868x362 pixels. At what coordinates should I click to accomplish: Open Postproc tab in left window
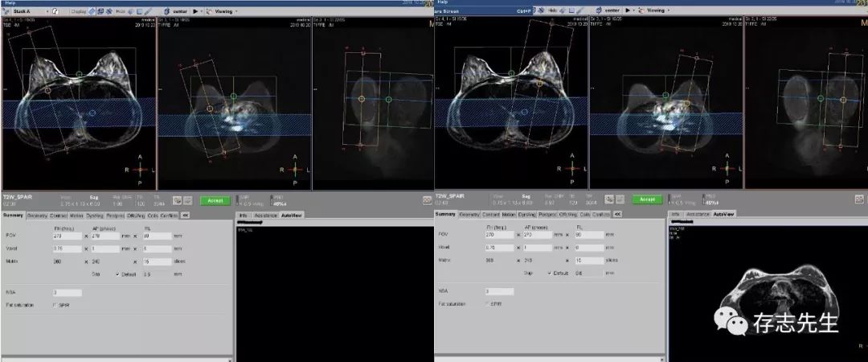(x=115, y=215)
